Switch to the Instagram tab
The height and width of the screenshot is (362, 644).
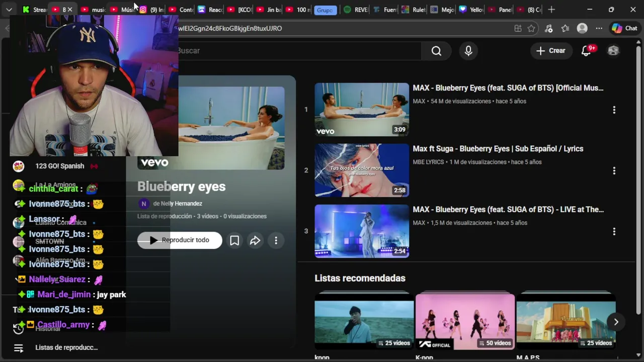tap(151, 10)
